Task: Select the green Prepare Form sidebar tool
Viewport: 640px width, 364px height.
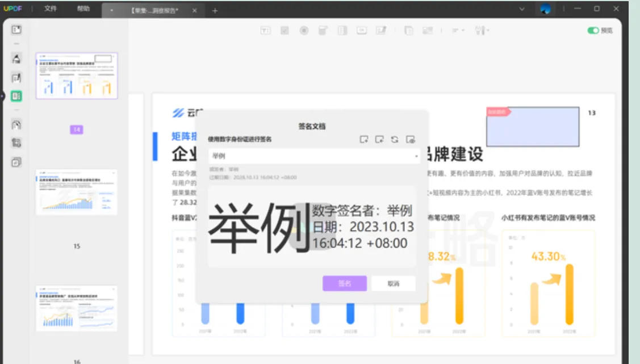Action: (x=16, y=96)
